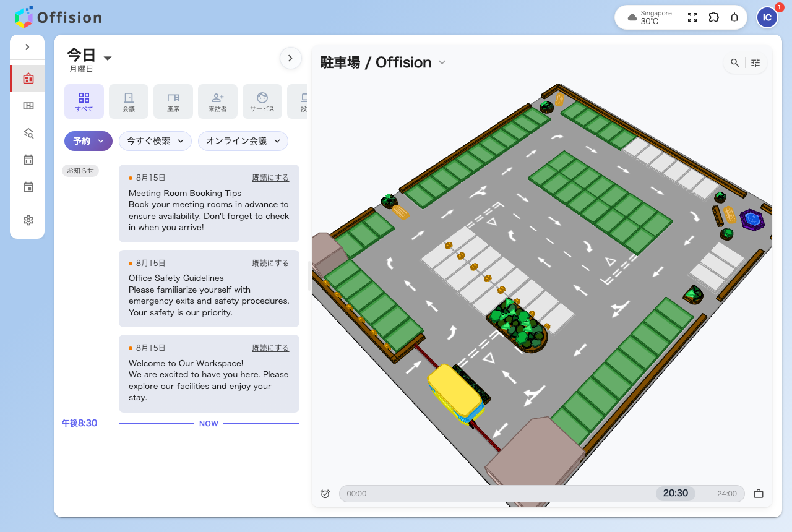This screenshot has height=532, width=792.
Task: Click the Offision logo
Action: click(x=58, y=17)
